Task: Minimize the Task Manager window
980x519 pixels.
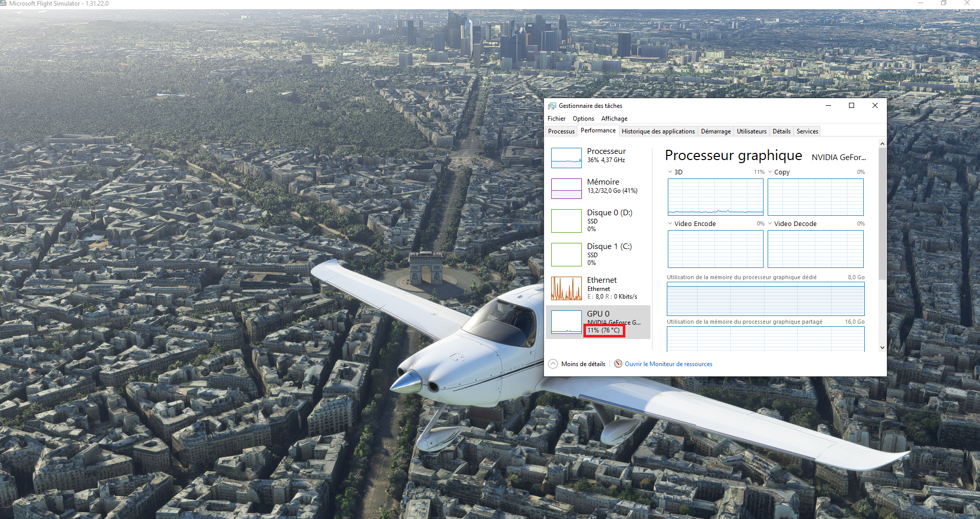Action: click(x=828, y=105)
